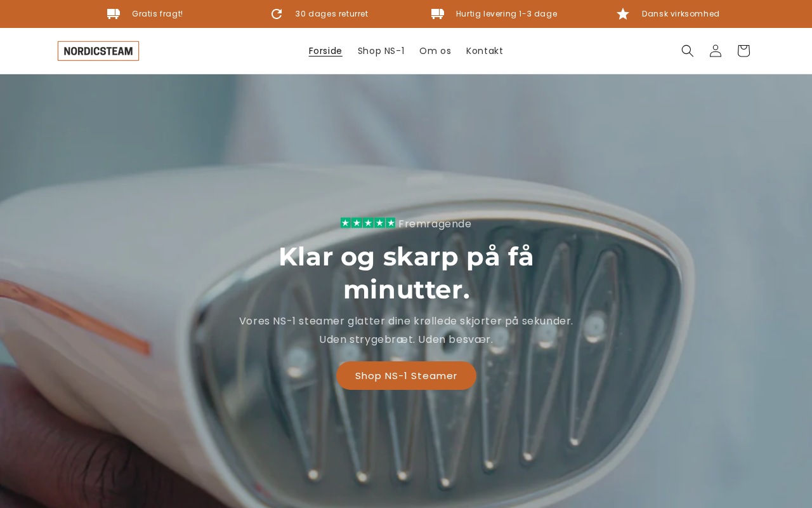Click the 30 dages returret text

(332, 14)
